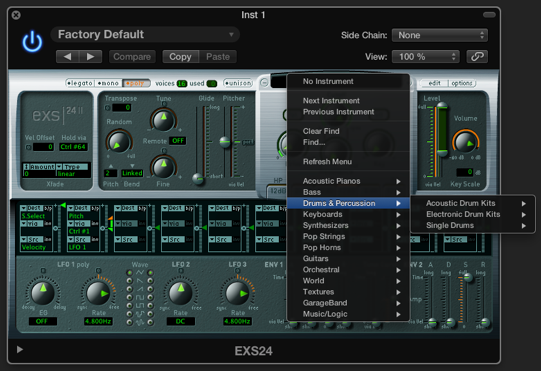
Task: Open the GarageBand category
Action: click(x=348, y=303)
